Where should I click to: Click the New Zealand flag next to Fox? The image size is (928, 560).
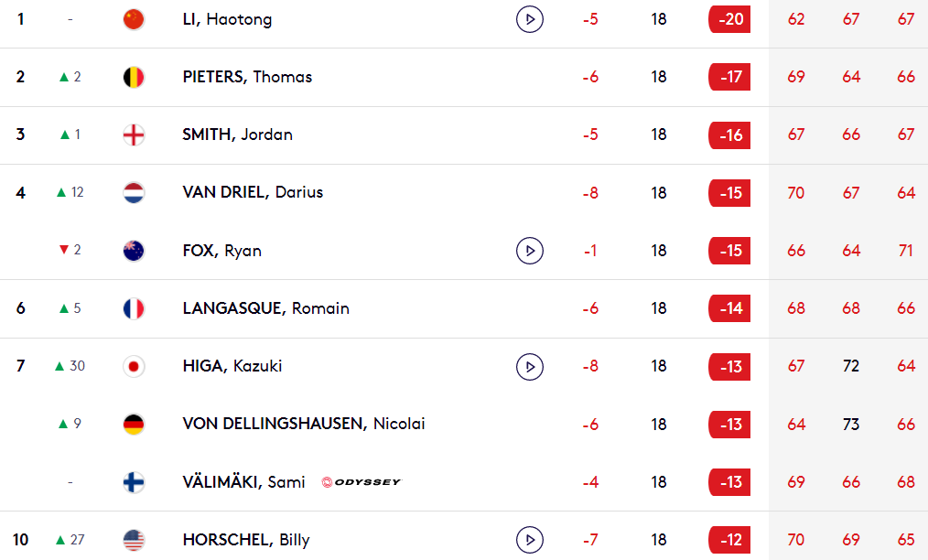coord(134,251)
